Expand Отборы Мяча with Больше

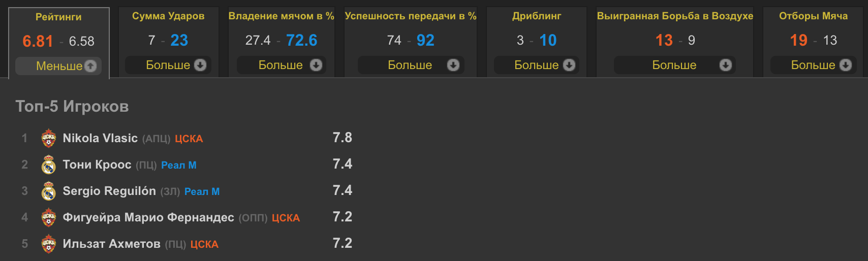[x=813, y=65]
